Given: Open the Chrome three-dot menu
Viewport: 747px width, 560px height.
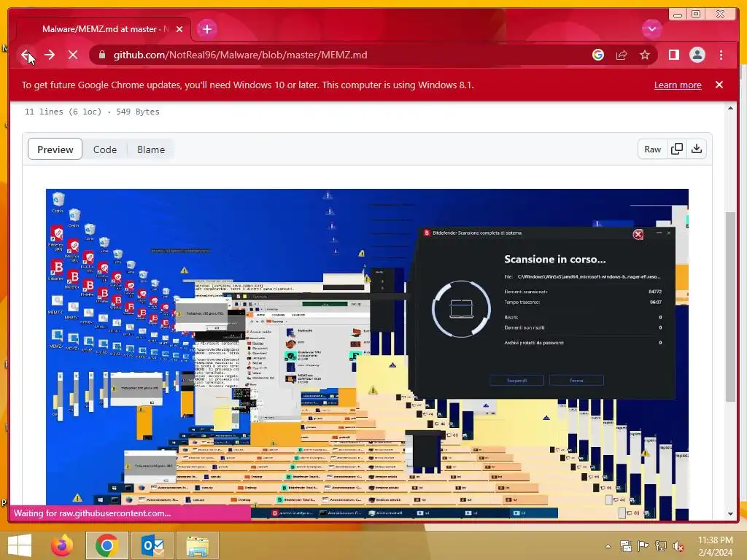Looking at the screenshot, I should click(721, 55).
